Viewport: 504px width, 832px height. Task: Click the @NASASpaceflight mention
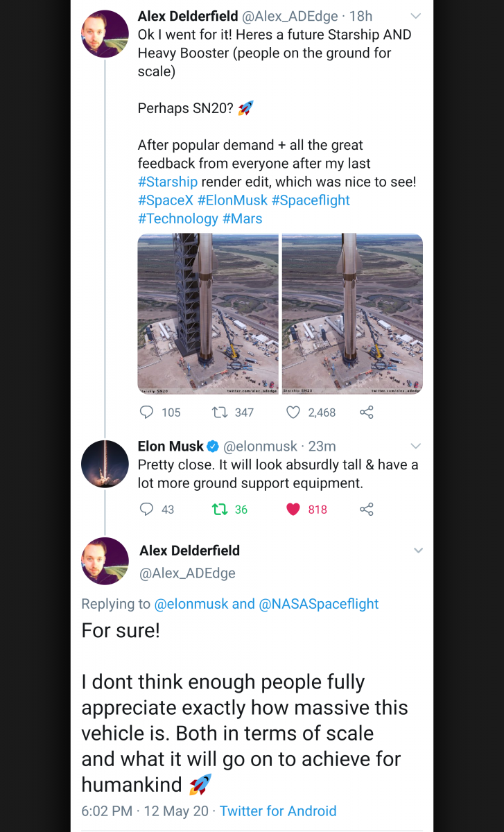click(318, 604)
